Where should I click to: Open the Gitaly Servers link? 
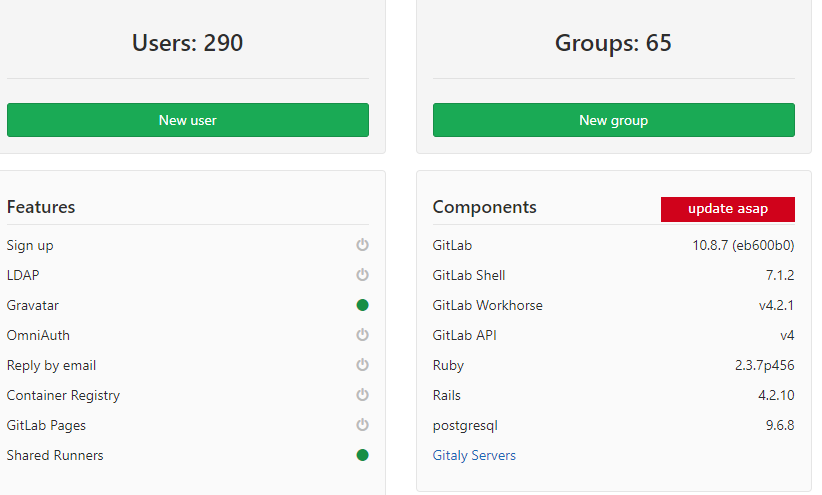[x=474, y=455]
